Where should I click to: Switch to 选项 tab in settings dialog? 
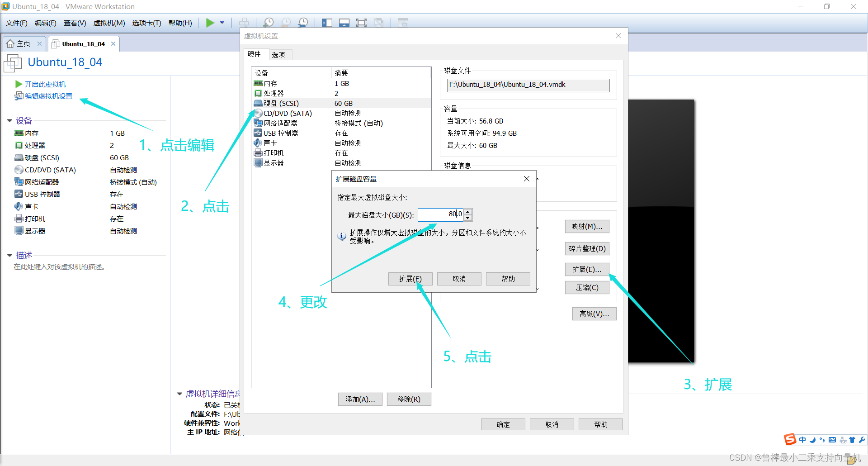pyautogui.click(x=278, y=55)
